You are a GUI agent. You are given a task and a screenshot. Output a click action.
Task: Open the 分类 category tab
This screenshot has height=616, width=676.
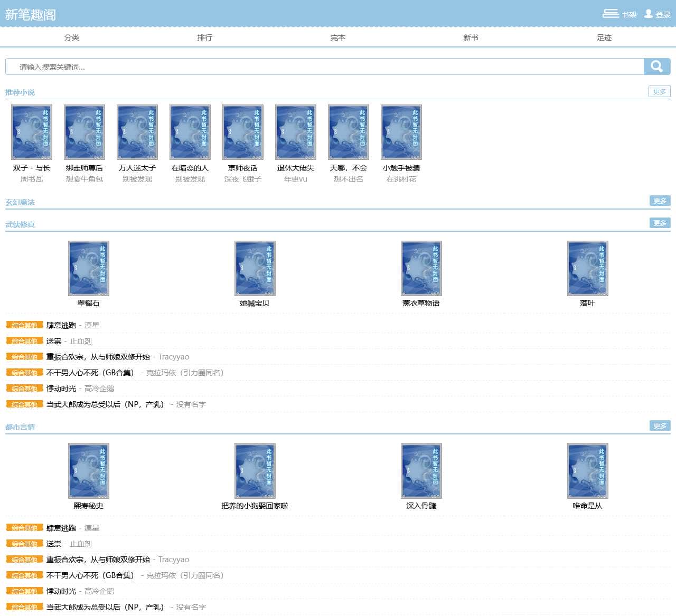click(72, 37)
